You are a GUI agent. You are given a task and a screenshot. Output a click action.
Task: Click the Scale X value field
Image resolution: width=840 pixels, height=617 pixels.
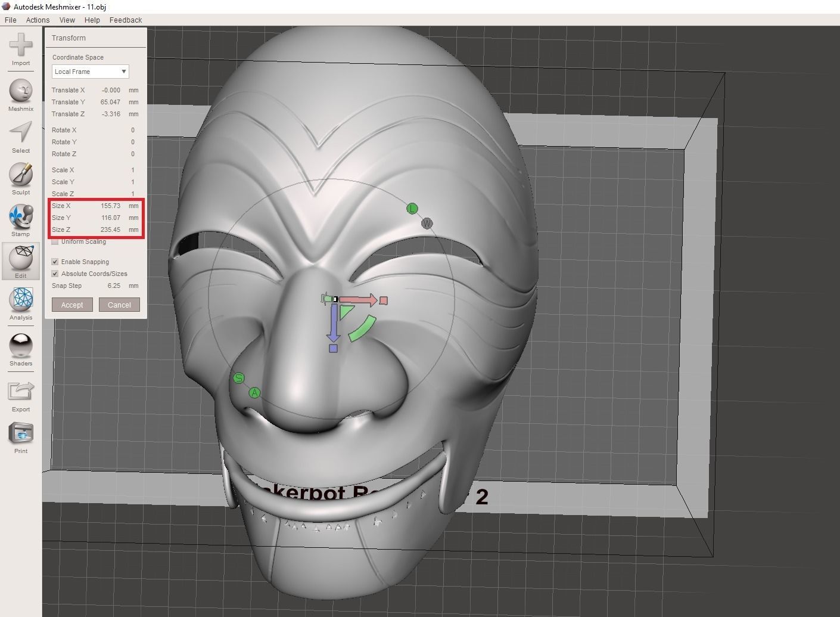pos(132,170)
